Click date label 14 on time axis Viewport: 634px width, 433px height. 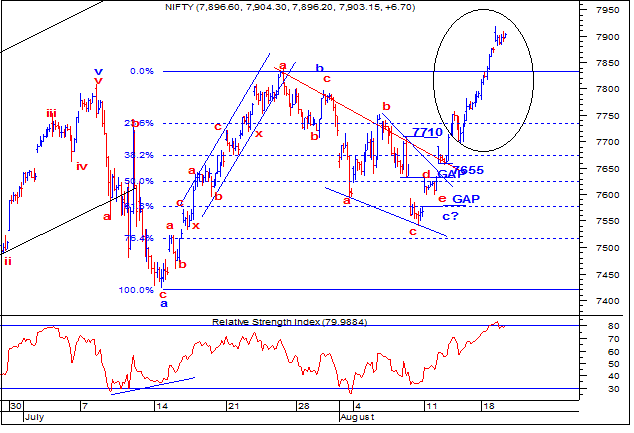[x=162, y=406]
